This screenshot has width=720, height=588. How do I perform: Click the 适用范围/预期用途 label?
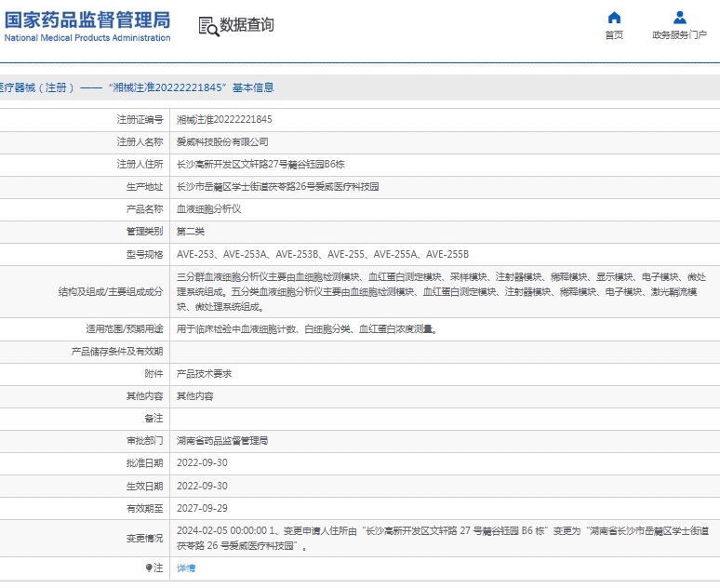[x=125, y=329]
